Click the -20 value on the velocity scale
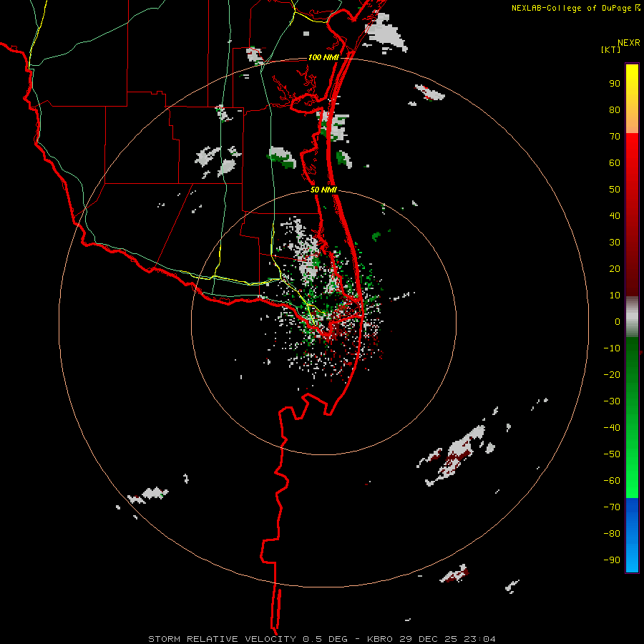 point(612,374)
